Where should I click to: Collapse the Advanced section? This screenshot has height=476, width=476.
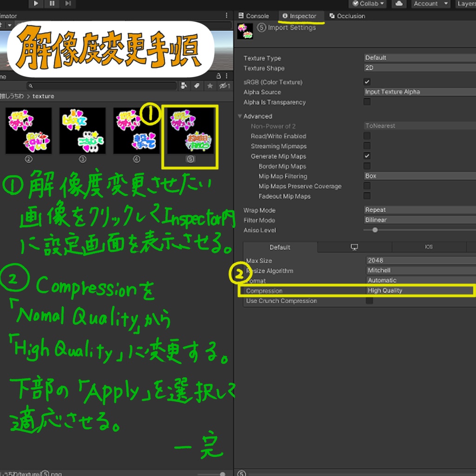(240, 116)
